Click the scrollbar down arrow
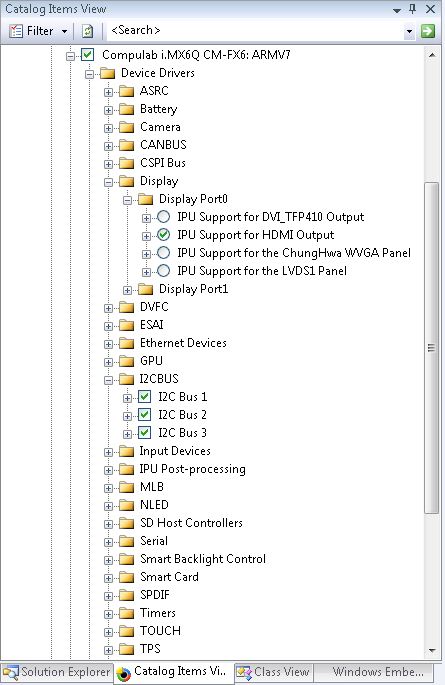445x685 pixels. coord(432,650)
